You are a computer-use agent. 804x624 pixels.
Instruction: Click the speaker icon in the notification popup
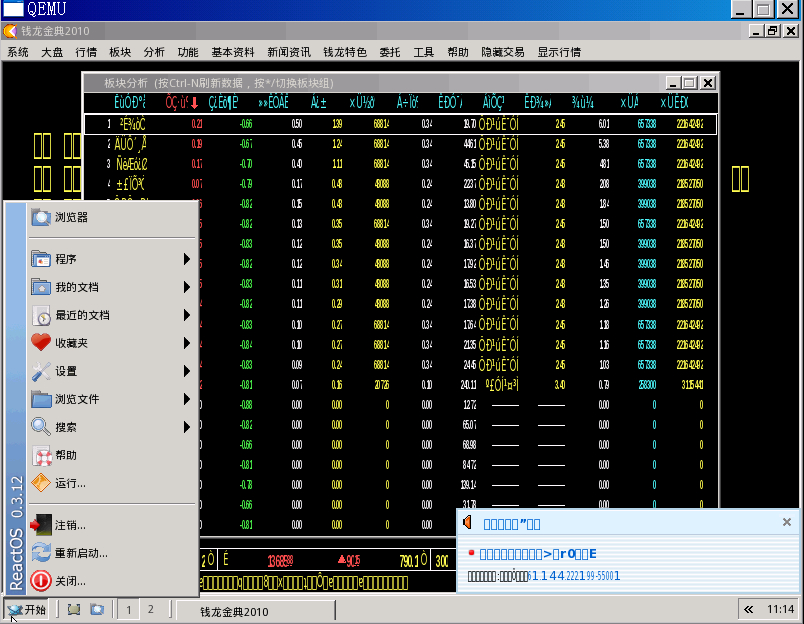(x=468, y=522)
